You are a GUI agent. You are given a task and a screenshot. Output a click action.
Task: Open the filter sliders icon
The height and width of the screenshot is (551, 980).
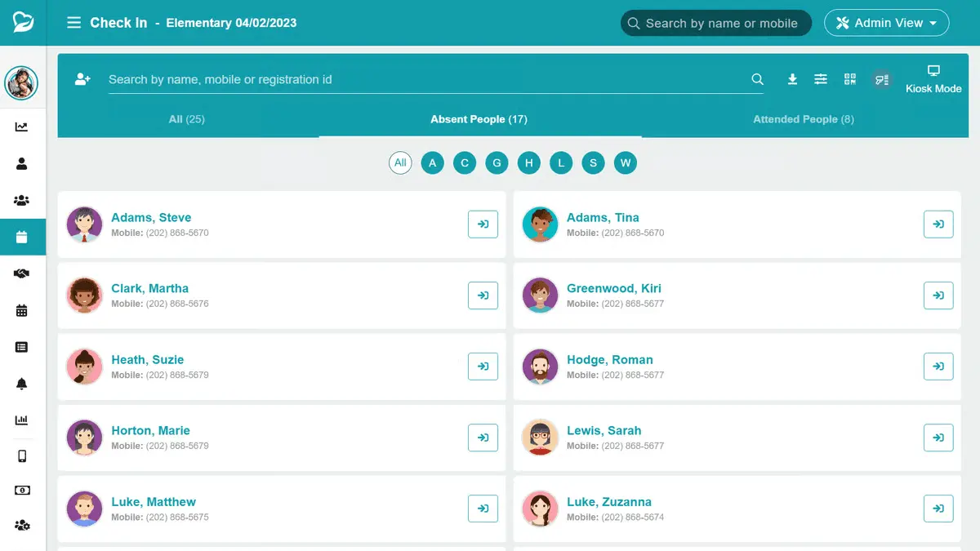pos(821,79)
